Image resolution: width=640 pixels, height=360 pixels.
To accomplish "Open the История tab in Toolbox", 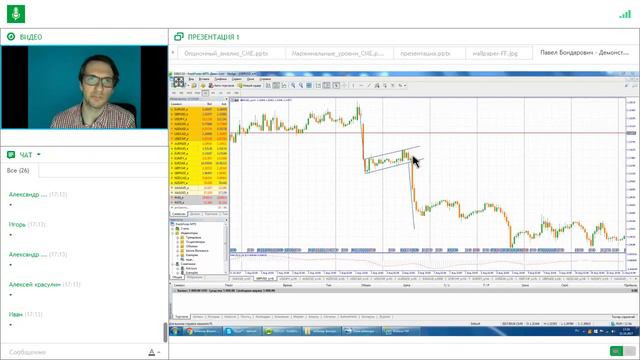I will pyautogui.click(x=213, y=317).
